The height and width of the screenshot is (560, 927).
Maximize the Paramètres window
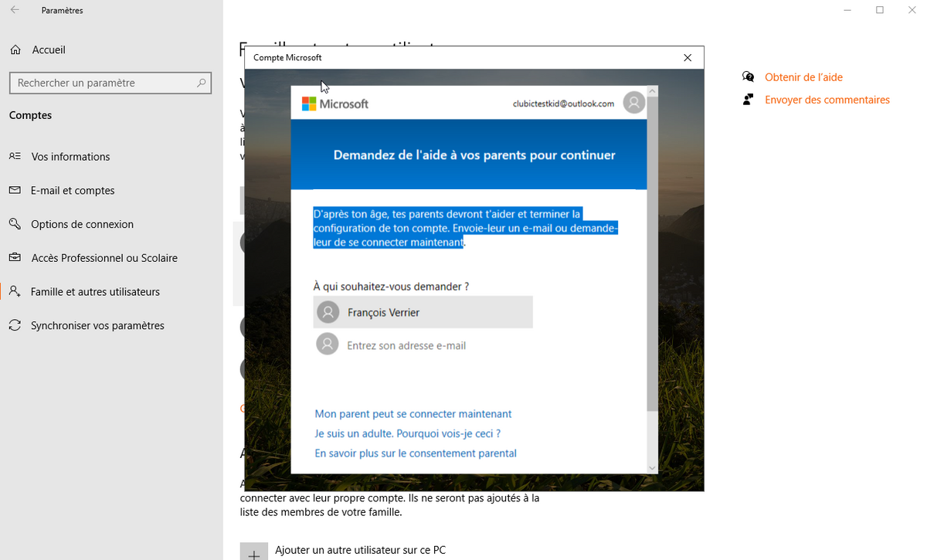(880, 10)
